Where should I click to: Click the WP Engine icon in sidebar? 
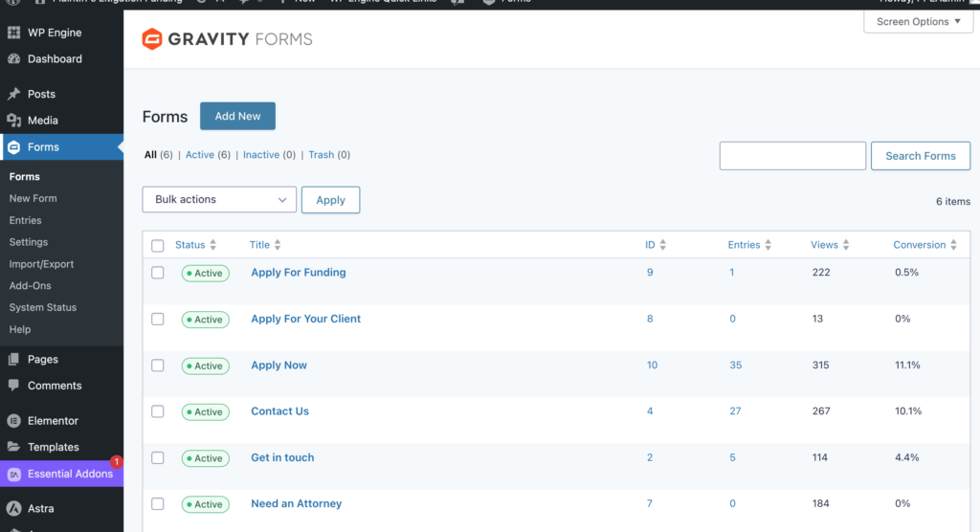(x=14, y=33)
